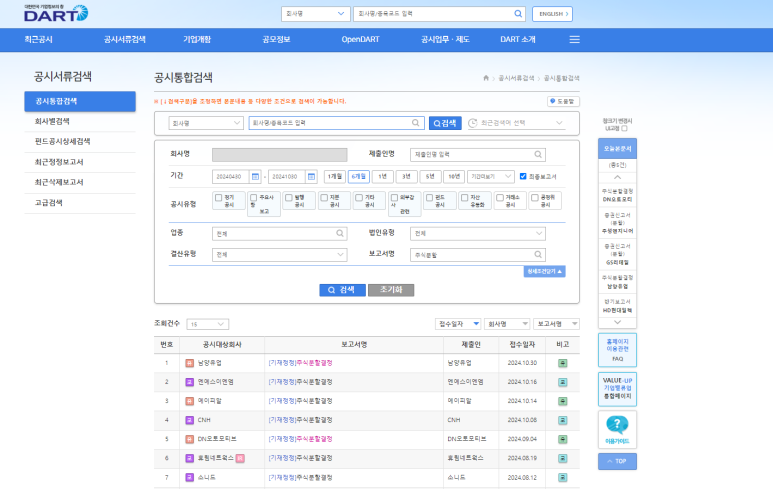Select the 1년 period button
The width and height of the screenshot is (773, 489).
383,176
